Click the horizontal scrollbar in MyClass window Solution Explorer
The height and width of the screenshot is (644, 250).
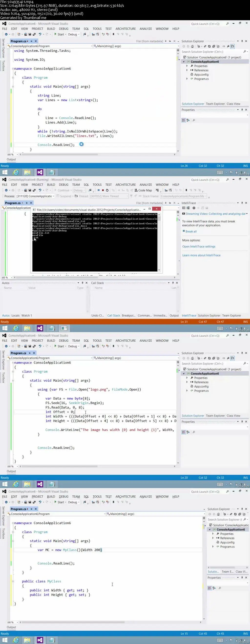point(228,567)
